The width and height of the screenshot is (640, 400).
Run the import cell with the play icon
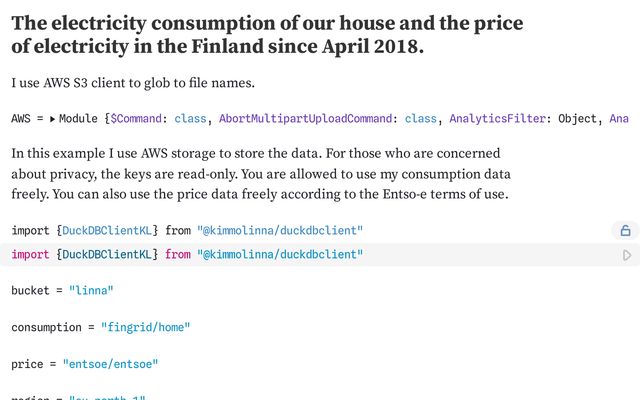626,255
